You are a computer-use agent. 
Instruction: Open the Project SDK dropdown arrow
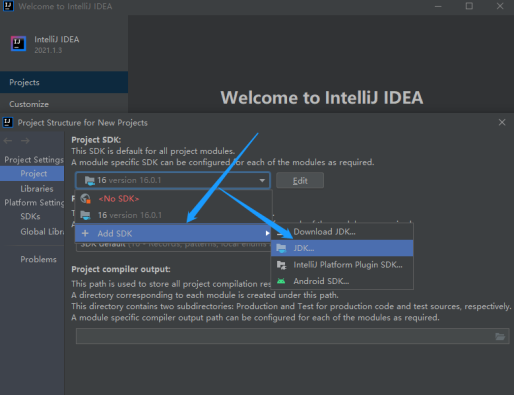click(262, 180)
